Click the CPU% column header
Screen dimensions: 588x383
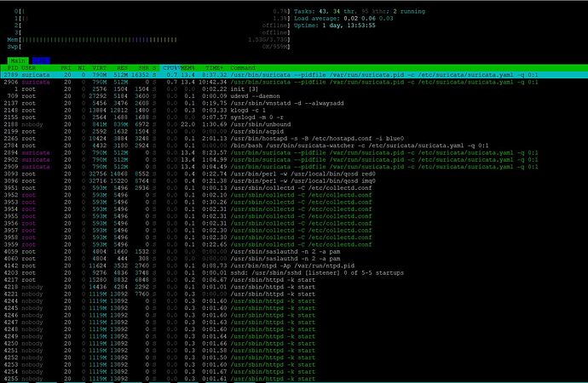point(170,68)
